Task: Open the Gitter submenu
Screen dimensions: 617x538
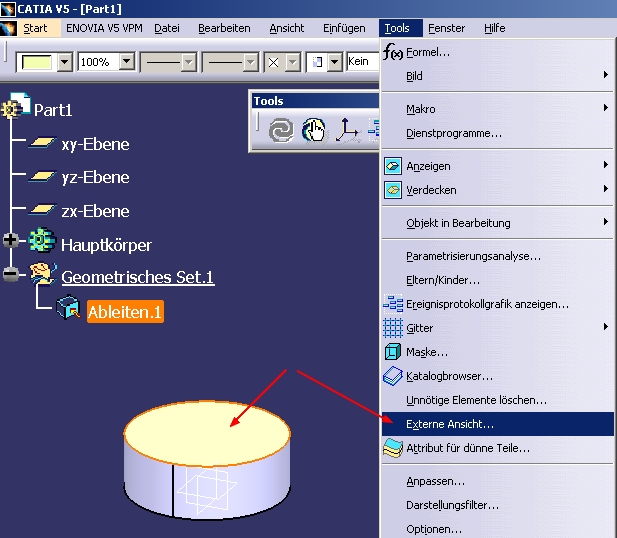Action: point(497,328)
